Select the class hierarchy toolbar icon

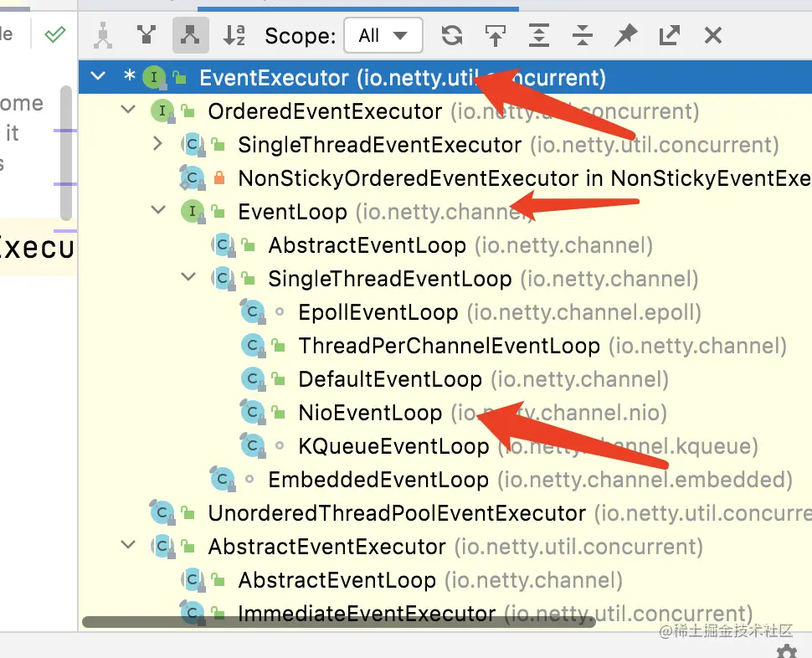(103, 35)
